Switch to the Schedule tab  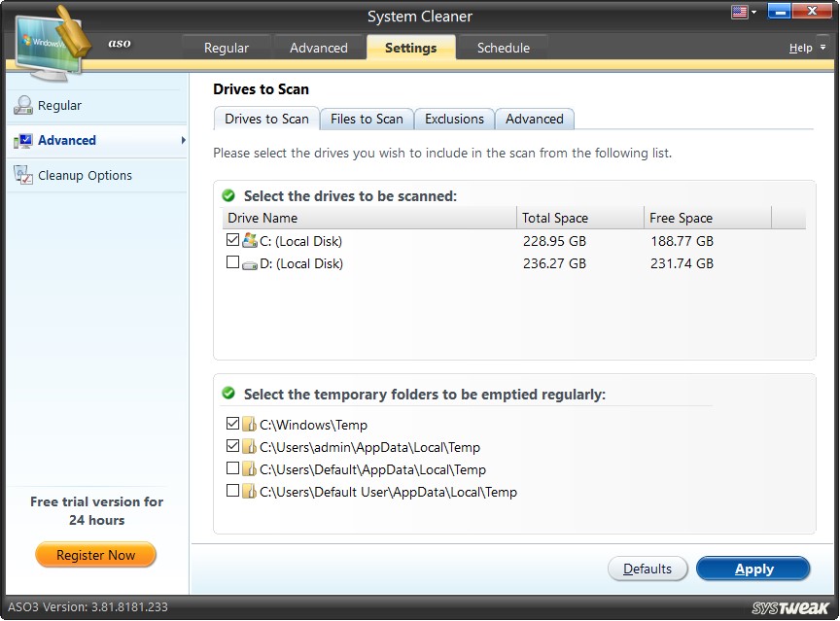[503, 47]
